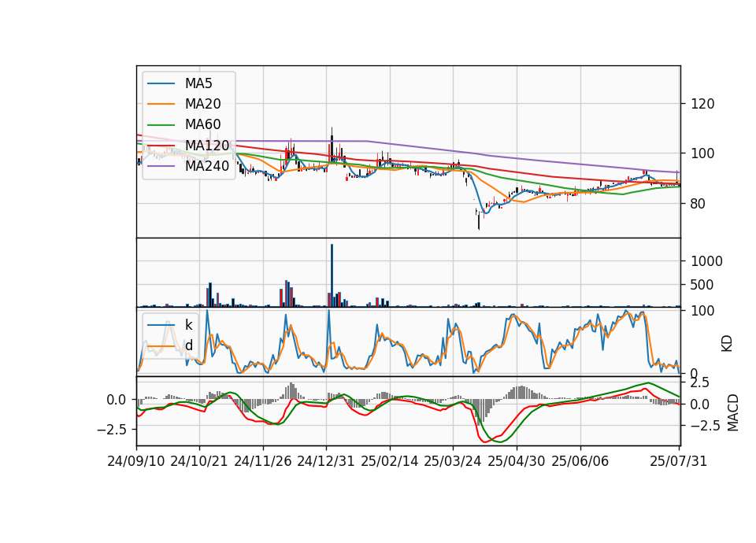Click the MA60 legend label
This screenshot has width=756, height=543.
[x=202, y=124]
